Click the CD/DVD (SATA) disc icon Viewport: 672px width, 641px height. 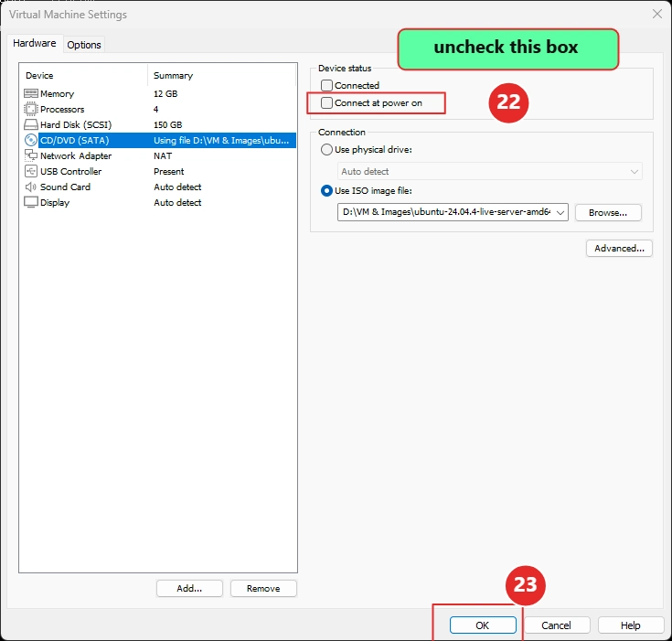(x=31, y=140)
